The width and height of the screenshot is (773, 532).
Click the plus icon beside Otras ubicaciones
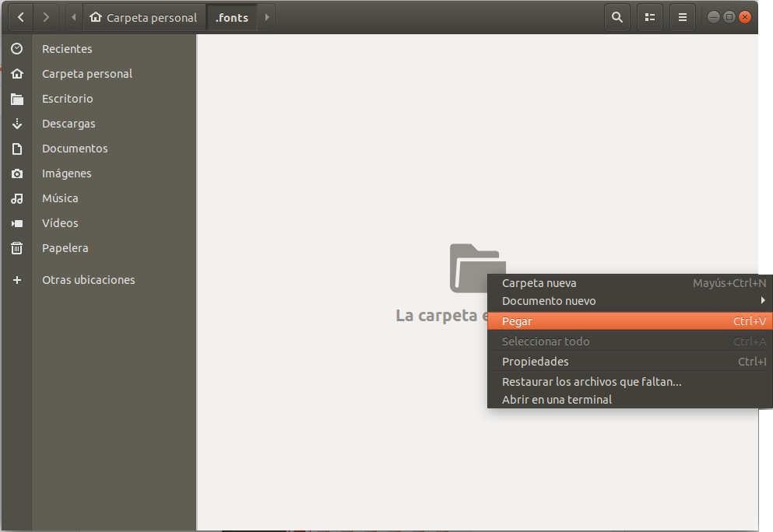click(16, 279)
